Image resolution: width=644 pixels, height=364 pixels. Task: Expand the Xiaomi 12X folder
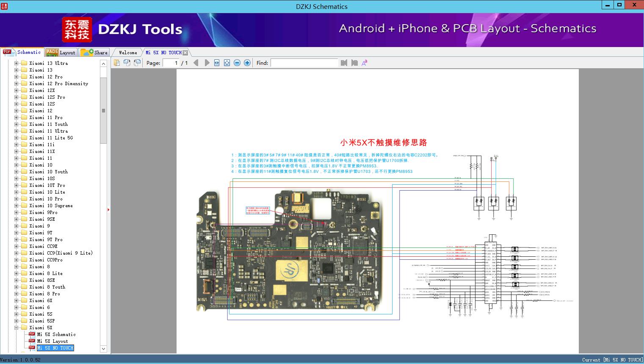[16, 90]
